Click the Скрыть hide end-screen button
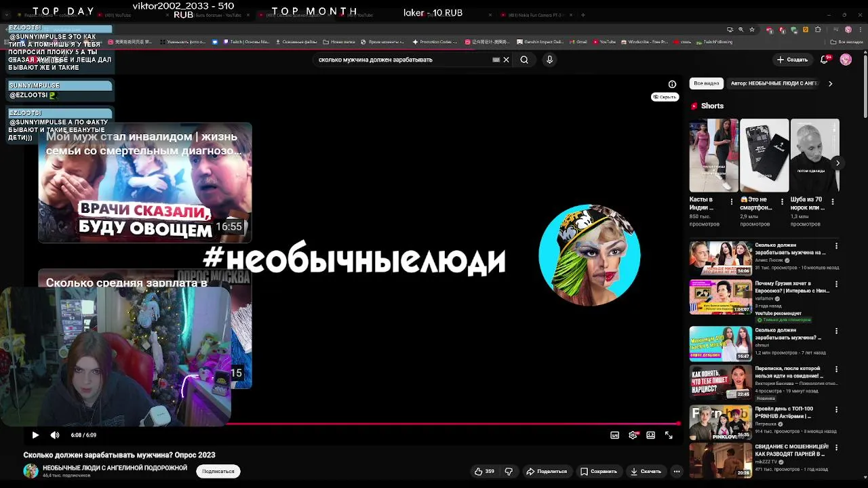 (665, 97)
